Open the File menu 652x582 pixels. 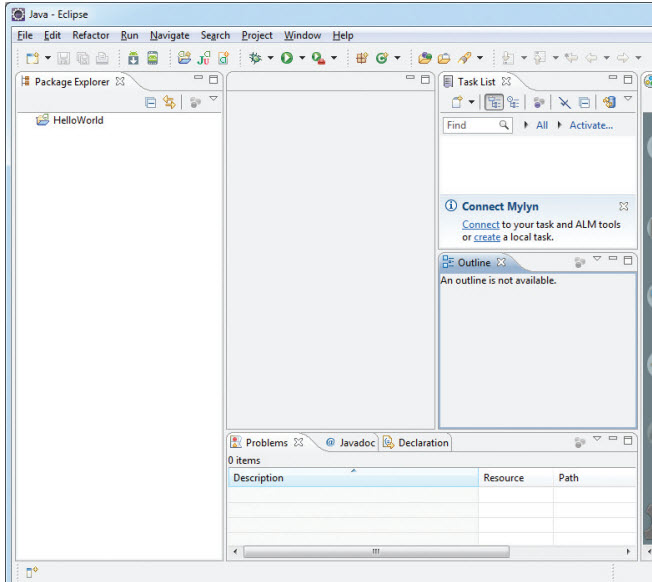tap(25, 35)
